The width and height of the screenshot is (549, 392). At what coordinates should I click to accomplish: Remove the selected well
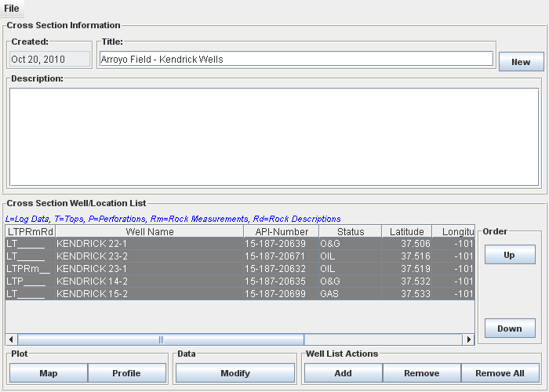[422, 373]
